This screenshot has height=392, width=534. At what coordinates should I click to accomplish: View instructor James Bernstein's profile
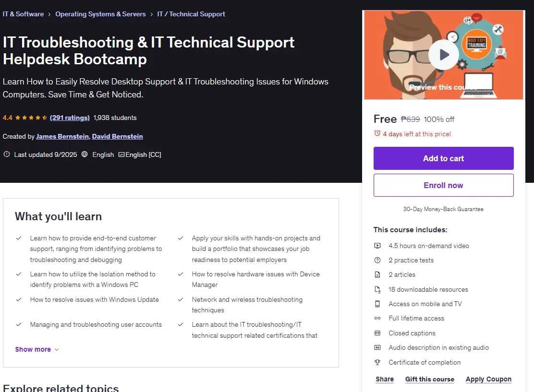click(62, 136)
